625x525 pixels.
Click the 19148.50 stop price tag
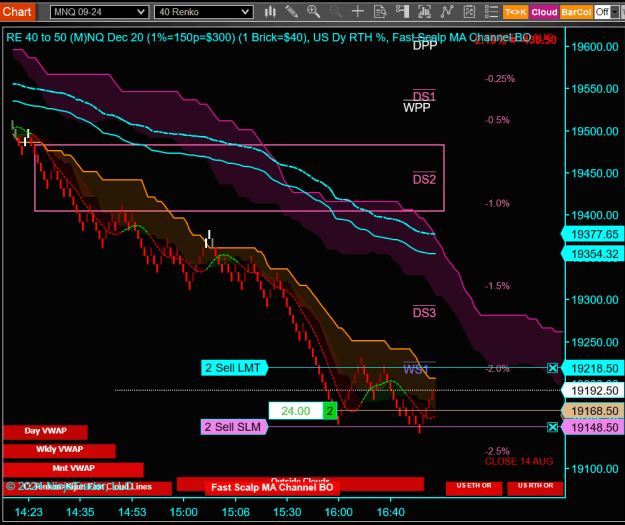593,428
